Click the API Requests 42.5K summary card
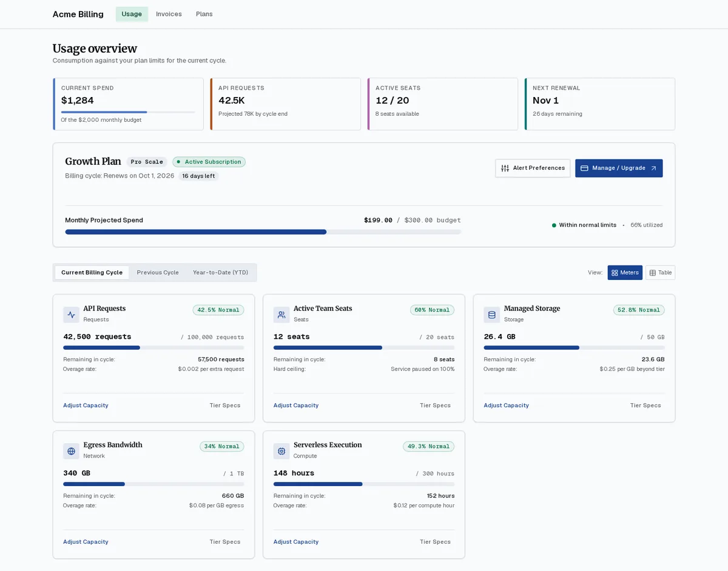The height and width of the screenshot is (571, 728). click(x=285, y=104)
